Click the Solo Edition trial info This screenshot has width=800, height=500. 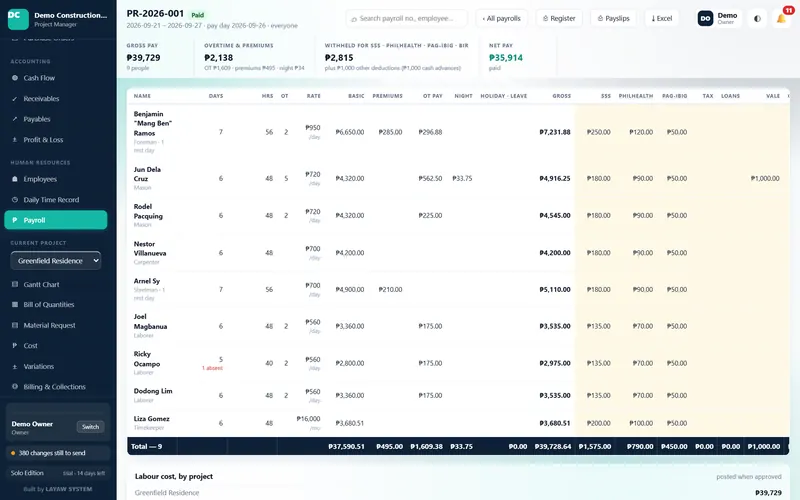58,473
